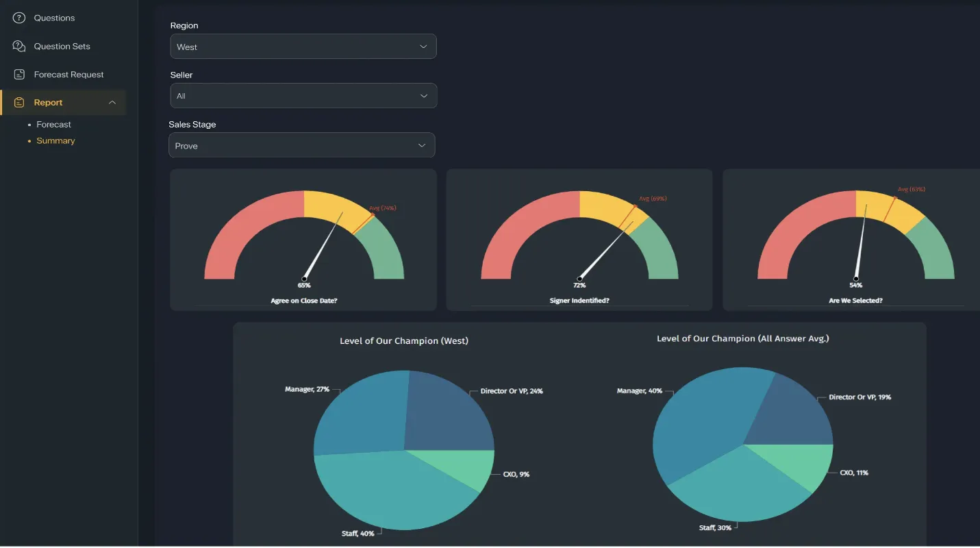The height and width of the screenshot is (548, 980).
Task: Go to Question Sets in sidebar
Action: [62, 47]
